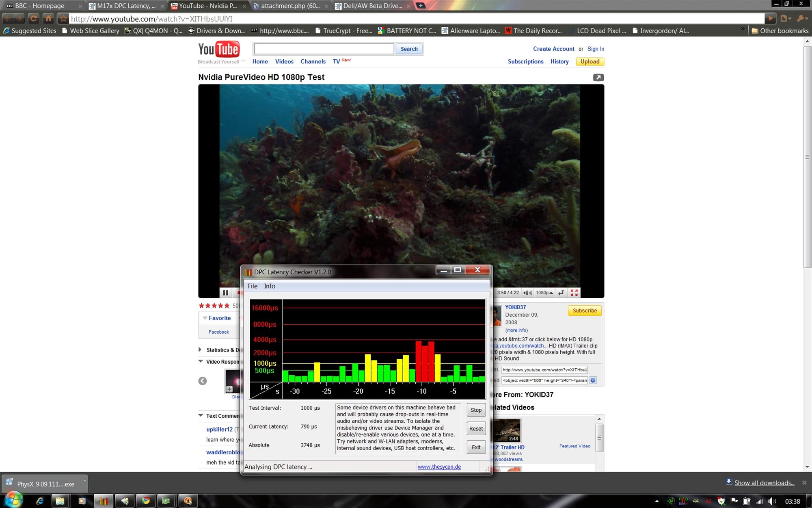Switch to the Dell/AW Beta Drivers tab
The height and width of the screenshot is (508, 812).
372,6
